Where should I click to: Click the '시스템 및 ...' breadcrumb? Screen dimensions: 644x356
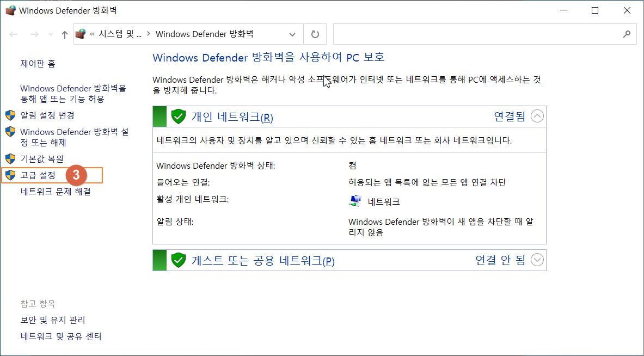[x=120, y=34]
